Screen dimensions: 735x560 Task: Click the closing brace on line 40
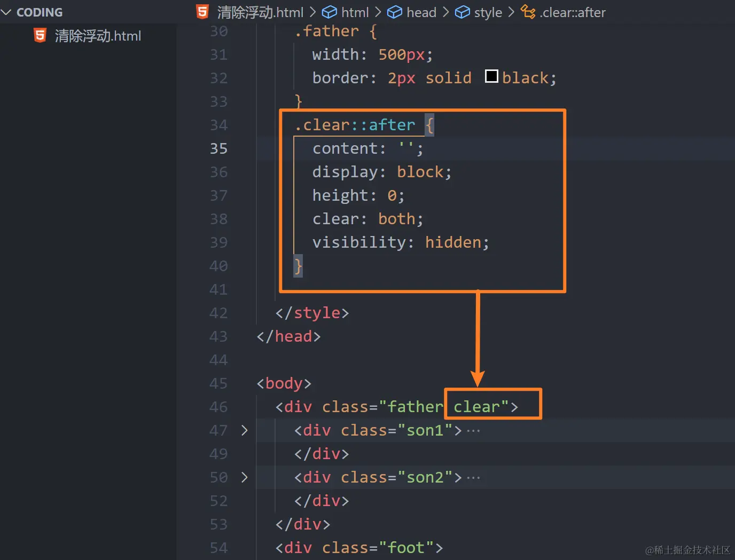pos(298,266)
